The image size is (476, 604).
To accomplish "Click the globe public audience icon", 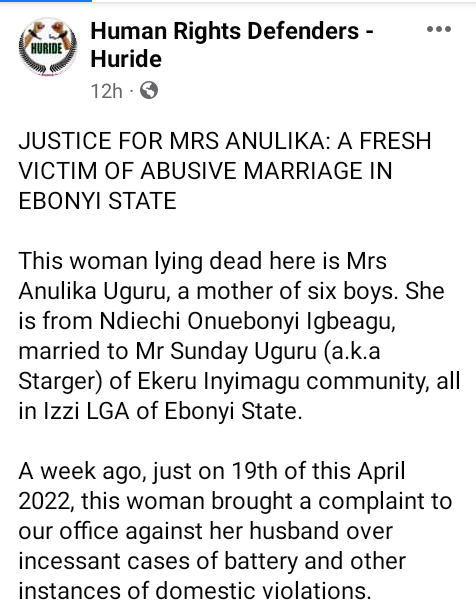I will (x=149, y=91).
